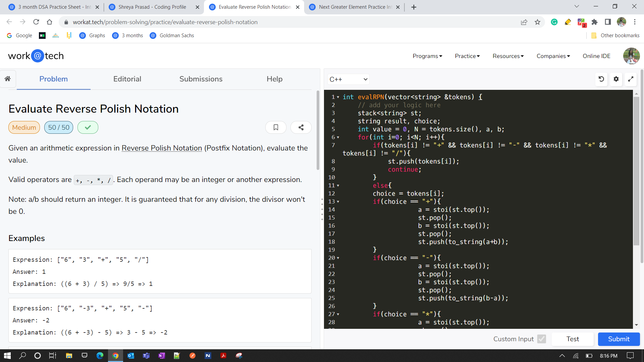Open Microsoft Teams from the taskbar

146,356
